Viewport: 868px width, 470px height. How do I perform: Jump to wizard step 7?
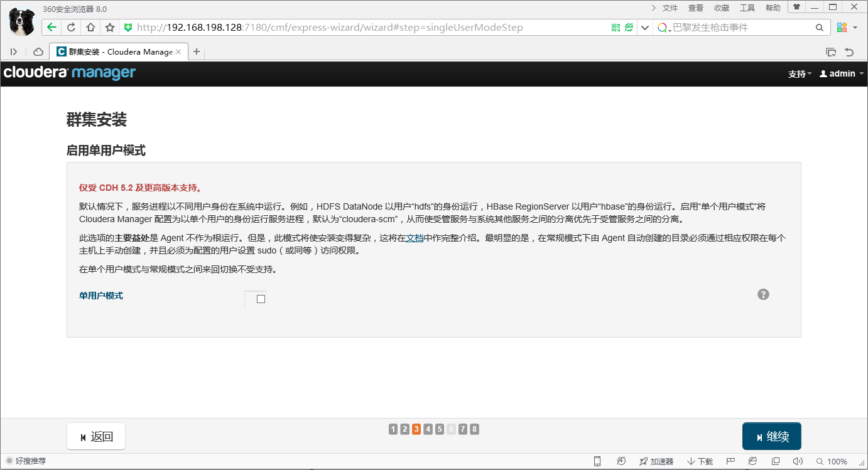coord(463,429)
